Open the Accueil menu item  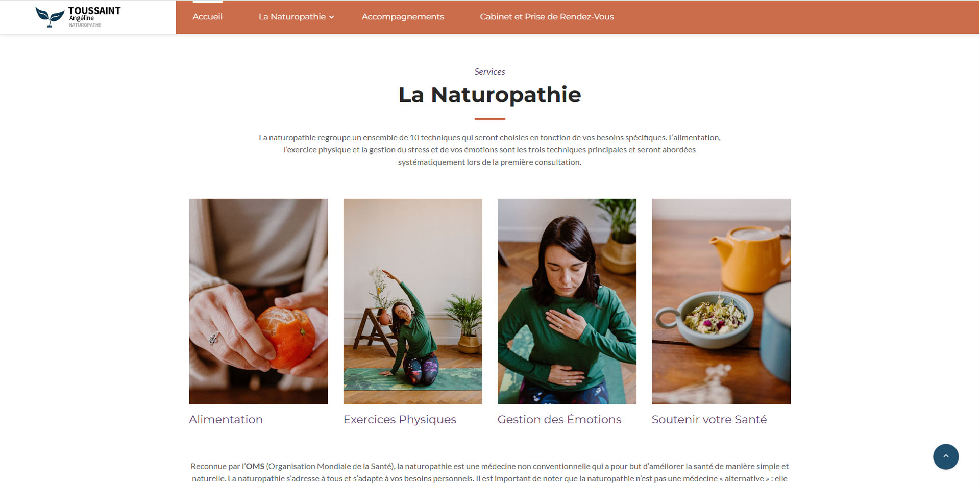coord(207,17)
